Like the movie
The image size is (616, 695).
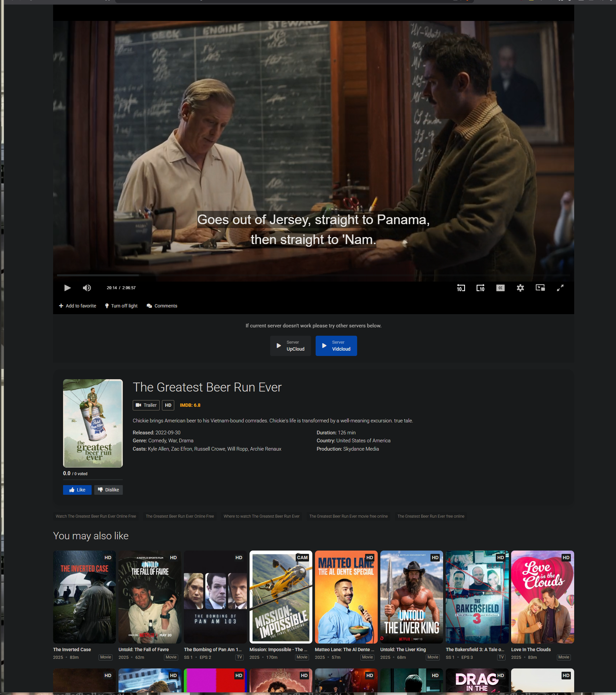77,490
